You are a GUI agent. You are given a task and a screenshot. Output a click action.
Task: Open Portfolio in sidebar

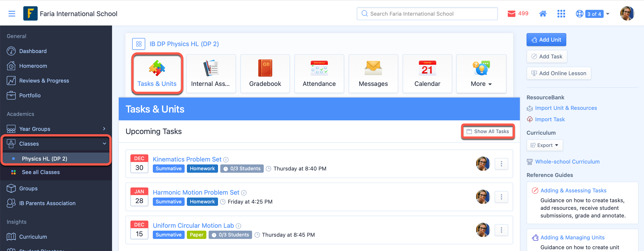coord(30,95)
